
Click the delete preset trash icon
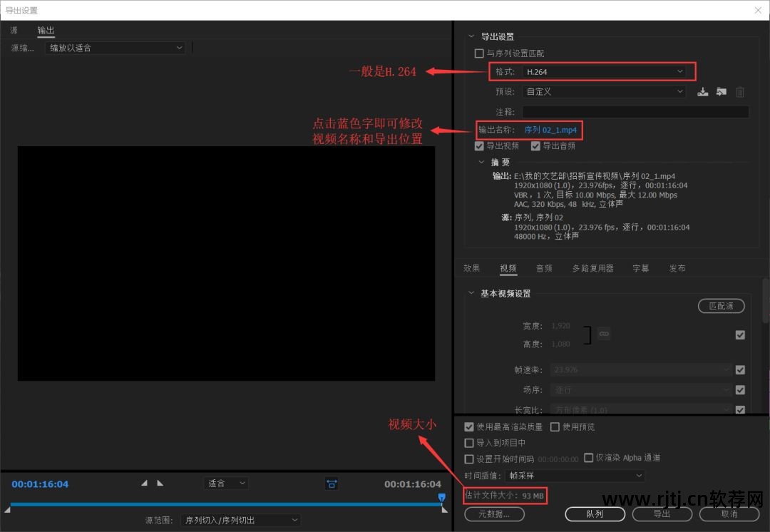coord(740,92)
